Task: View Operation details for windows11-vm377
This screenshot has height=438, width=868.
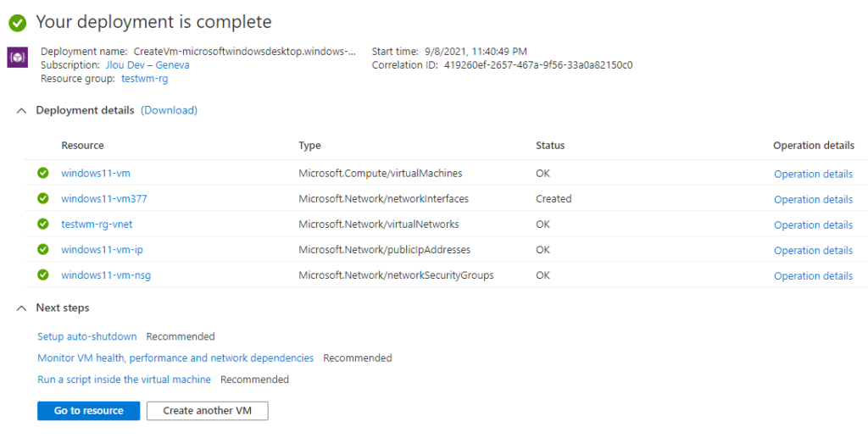Action: pyautogui.click(x=813, y=199)
